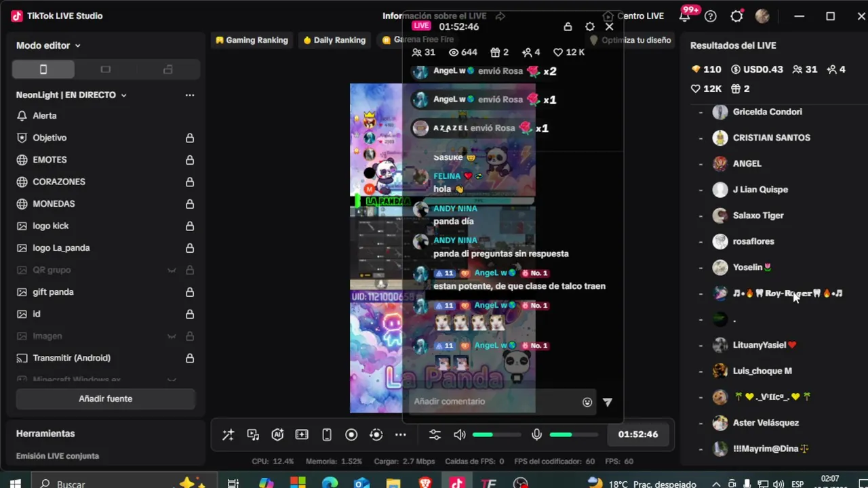Toggle lock on logo La_panda source
The height and width of the screenshot is (488, 868).
[x=190, y=248]
